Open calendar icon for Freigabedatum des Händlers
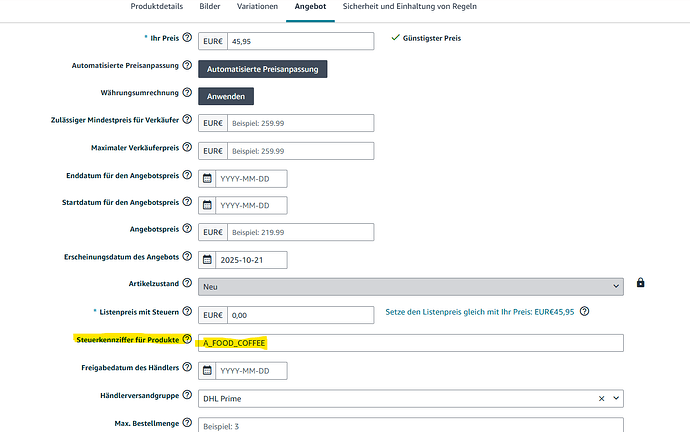Screen dimensions: 690x432 click(207, 370)
